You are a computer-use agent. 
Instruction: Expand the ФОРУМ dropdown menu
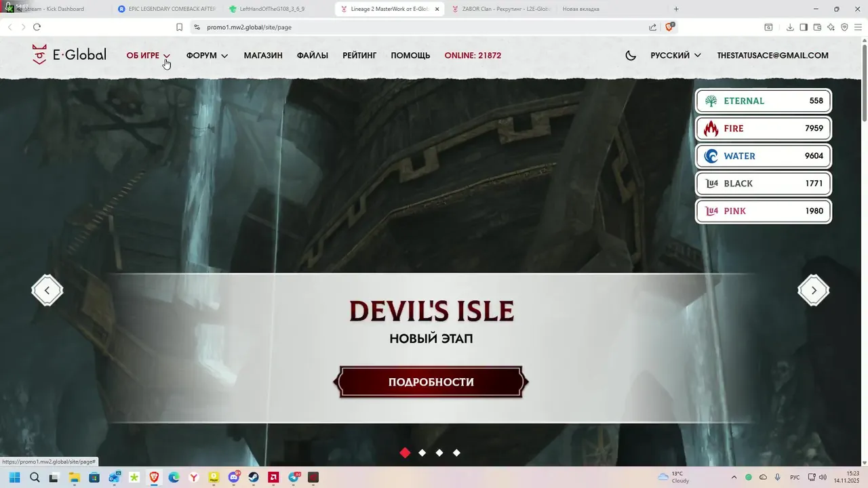click(207, 56)
